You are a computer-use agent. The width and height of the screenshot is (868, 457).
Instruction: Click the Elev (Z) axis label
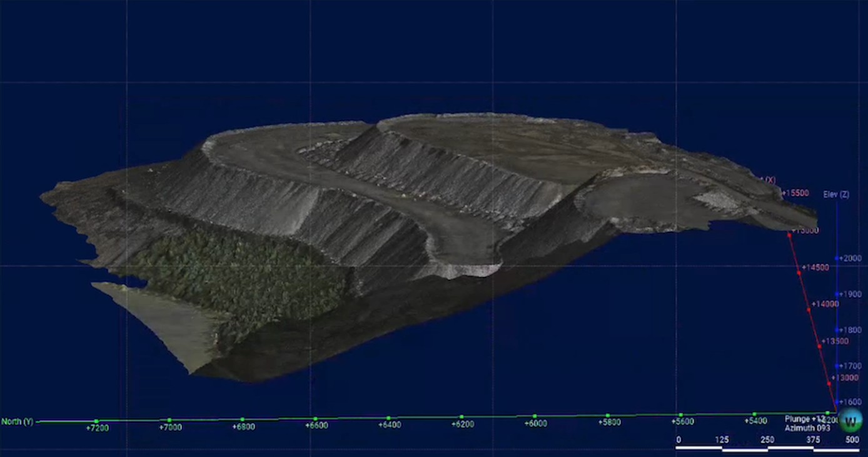click(x=836, y=194)
